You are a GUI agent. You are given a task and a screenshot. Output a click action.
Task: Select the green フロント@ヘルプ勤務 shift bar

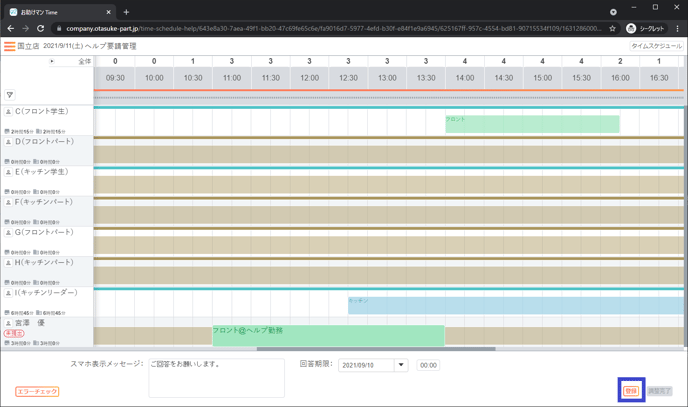click(x=327, y=335)
